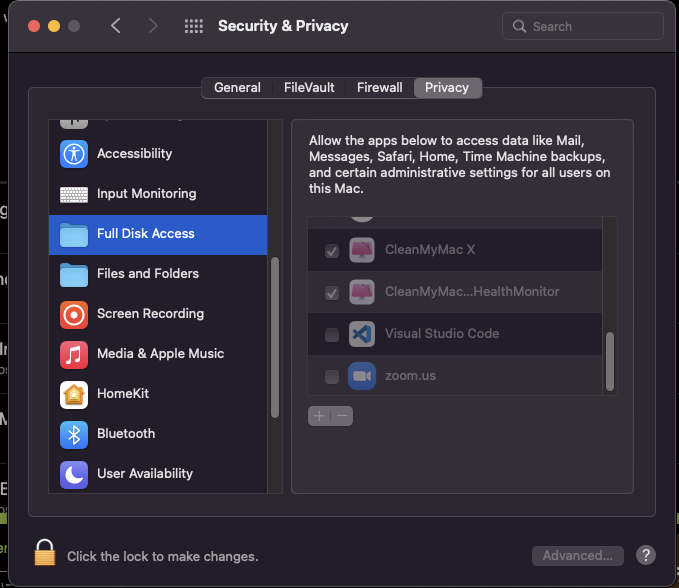Show all preferences grid icon
Image resolution: width=679 pixels, height=588 pixels.
pyautogui.click(x=194, y=26)
